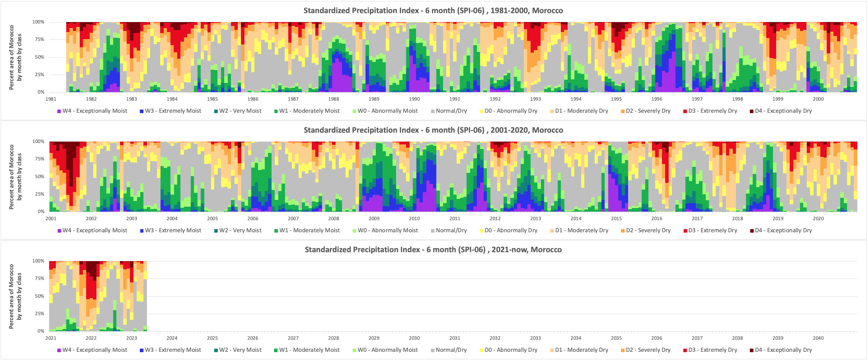
Task: Click the 2040 x-axis year label
Action: 818,338
